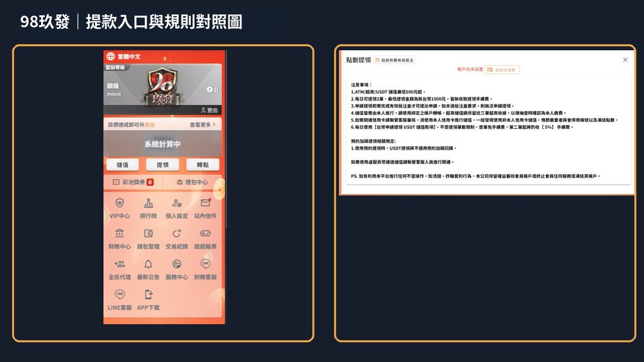
Task: Click 目前所需有效投注 button in dialog
Action: pos(394,60)
